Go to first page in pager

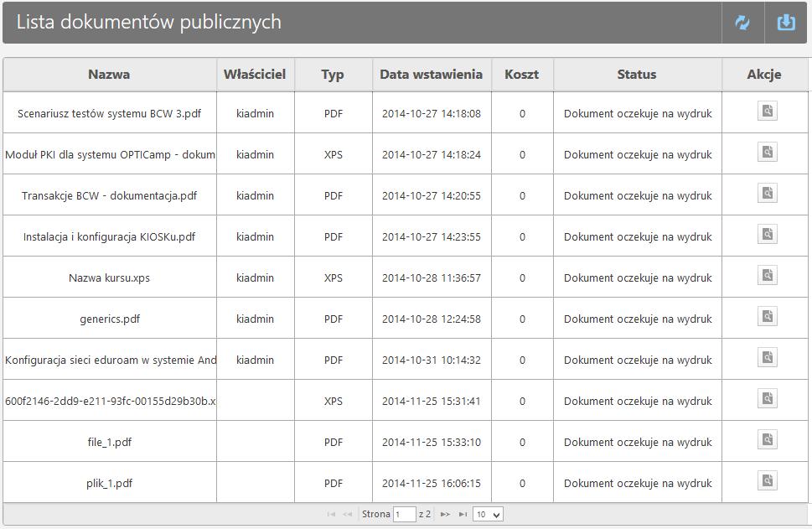(332, 515)
